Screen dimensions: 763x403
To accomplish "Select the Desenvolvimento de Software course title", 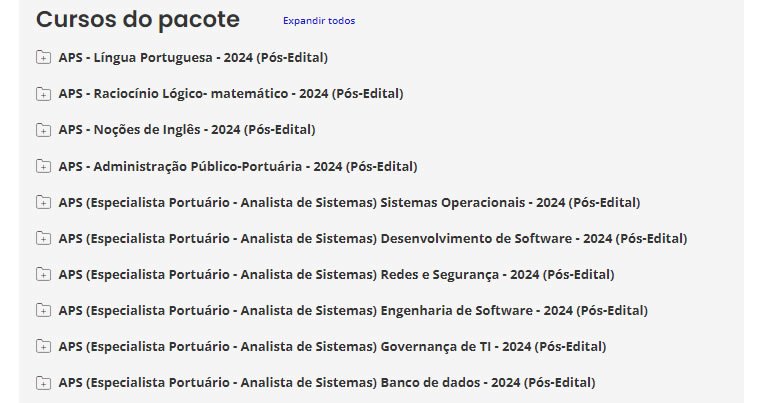I will (372, 237).
